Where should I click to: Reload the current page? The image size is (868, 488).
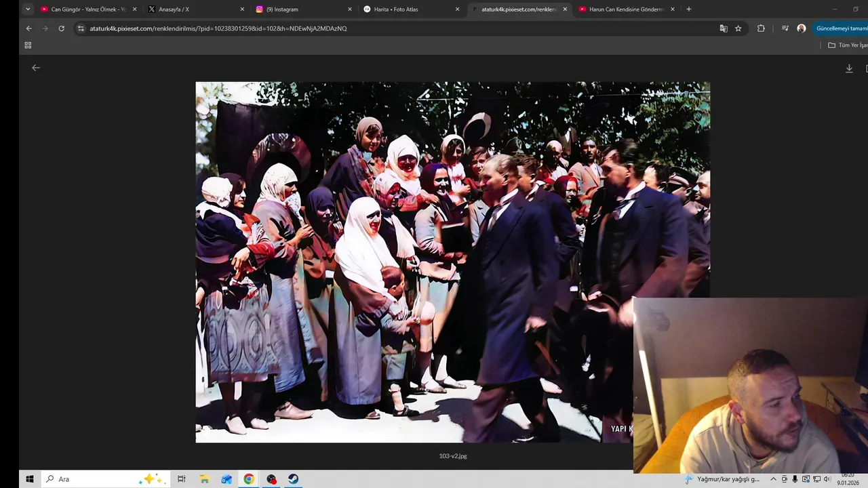coord(61,28)
